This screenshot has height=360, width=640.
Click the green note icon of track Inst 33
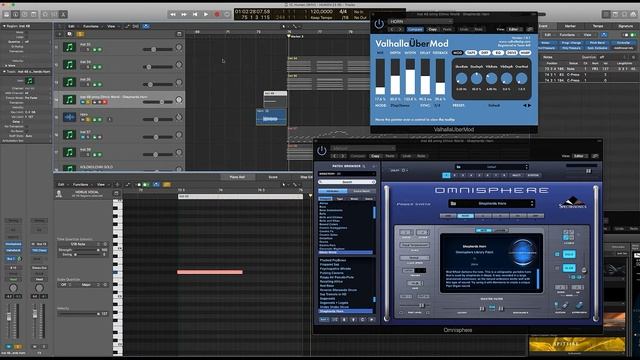69,47
